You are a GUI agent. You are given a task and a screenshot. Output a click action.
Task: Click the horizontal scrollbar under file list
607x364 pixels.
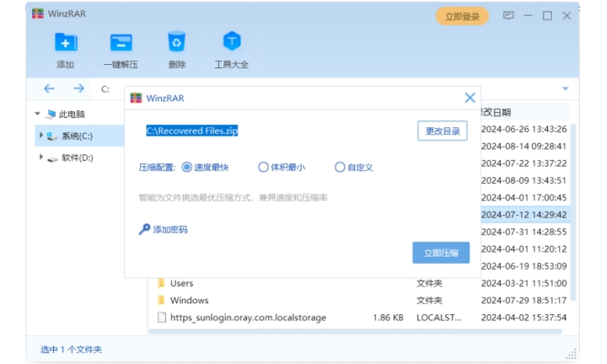356,331
